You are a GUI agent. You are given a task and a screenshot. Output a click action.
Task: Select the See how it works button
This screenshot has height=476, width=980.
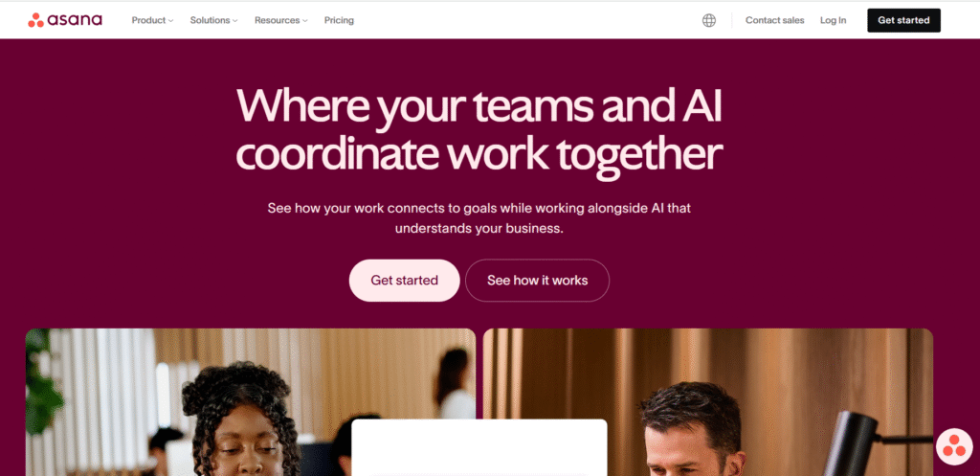(538, 281)
